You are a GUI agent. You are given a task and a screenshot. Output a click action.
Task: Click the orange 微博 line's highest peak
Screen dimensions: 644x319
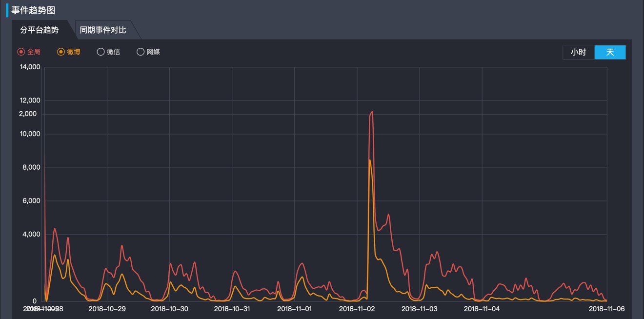[x=370, y=159]
